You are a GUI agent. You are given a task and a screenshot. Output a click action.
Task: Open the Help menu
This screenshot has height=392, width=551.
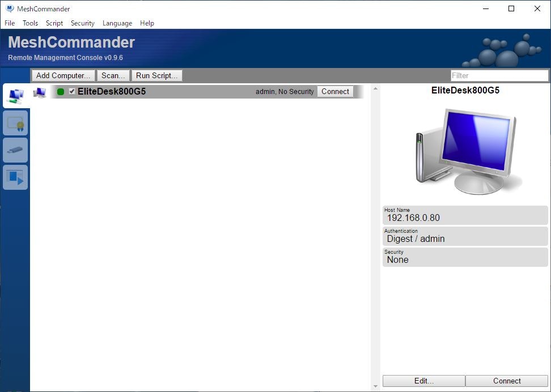tap(147, 23)
